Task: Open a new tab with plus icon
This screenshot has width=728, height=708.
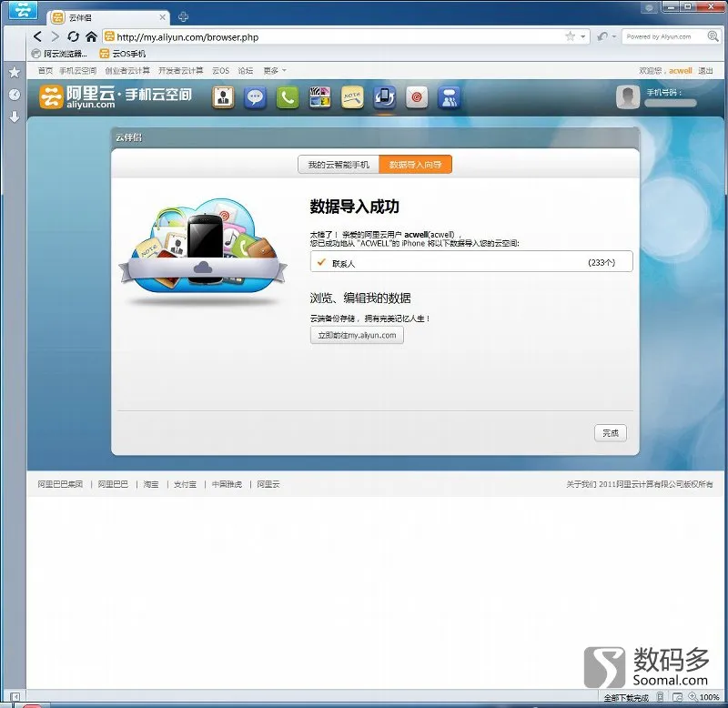Action: click(x=184, y=16)
